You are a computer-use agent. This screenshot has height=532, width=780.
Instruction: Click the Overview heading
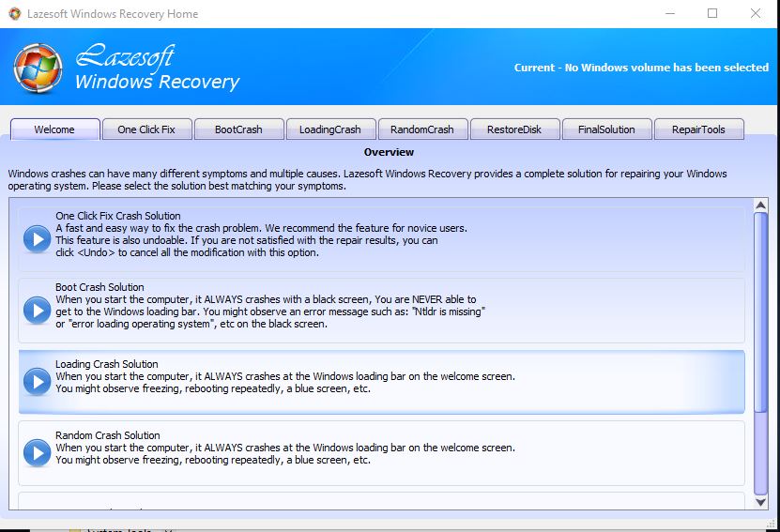389,152
